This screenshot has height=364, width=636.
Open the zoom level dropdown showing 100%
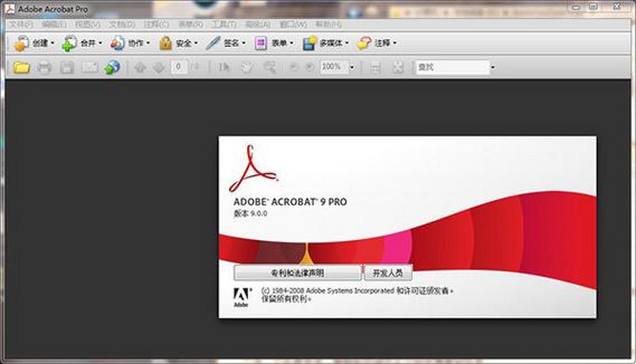click(352, 67)
